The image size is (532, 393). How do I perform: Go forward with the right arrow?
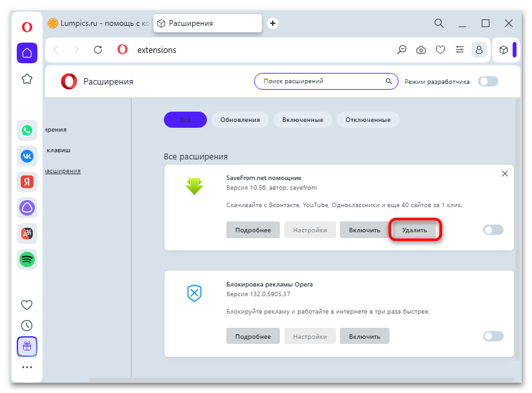76,50
